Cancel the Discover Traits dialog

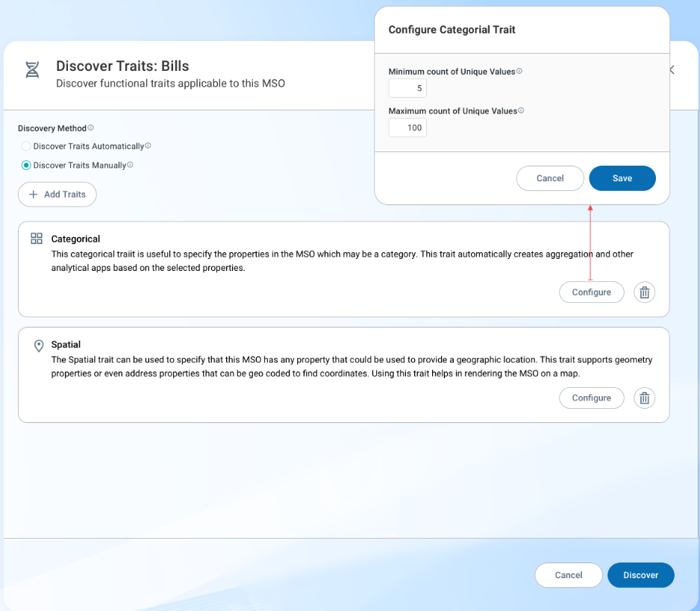(568, 575)
